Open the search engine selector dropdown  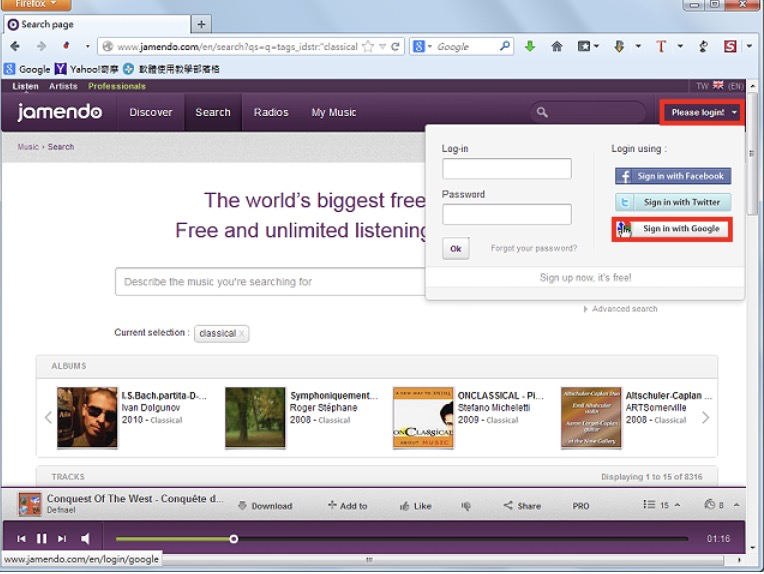point(422,47)
